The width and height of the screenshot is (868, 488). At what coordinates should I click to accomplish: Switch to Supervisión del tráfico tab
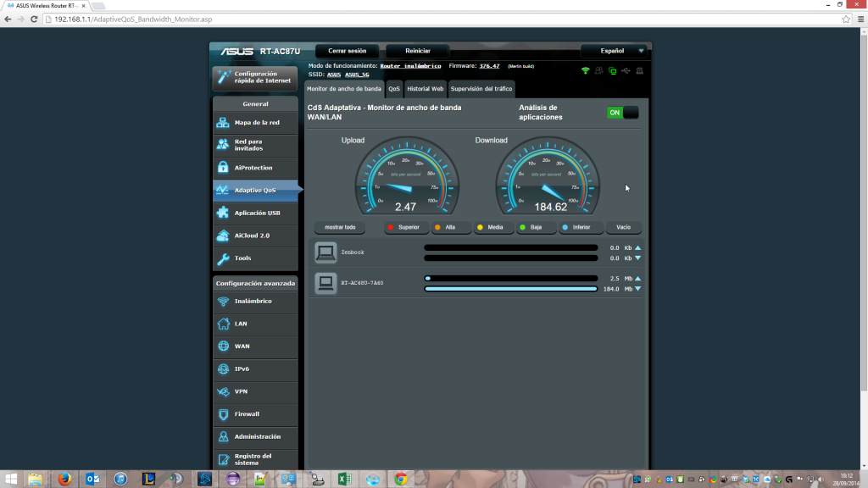(481, 88)
